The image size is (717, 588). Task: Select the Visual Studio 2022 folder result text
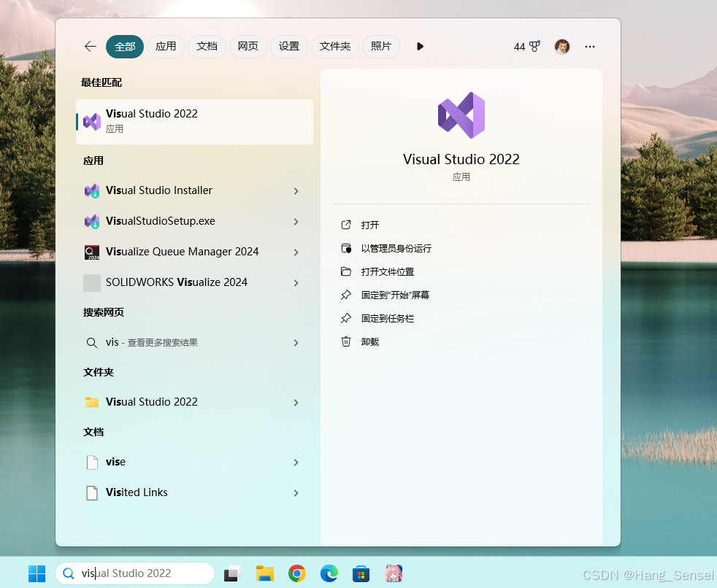coord(151,402)
